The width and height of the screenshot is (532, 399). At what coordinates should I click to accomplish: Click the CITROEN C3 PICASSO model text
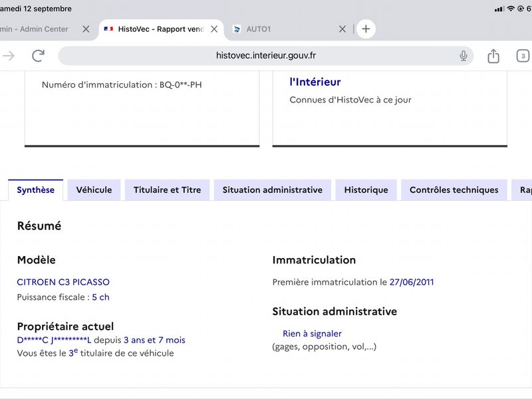pyautogui.click(x=63, y=282)
